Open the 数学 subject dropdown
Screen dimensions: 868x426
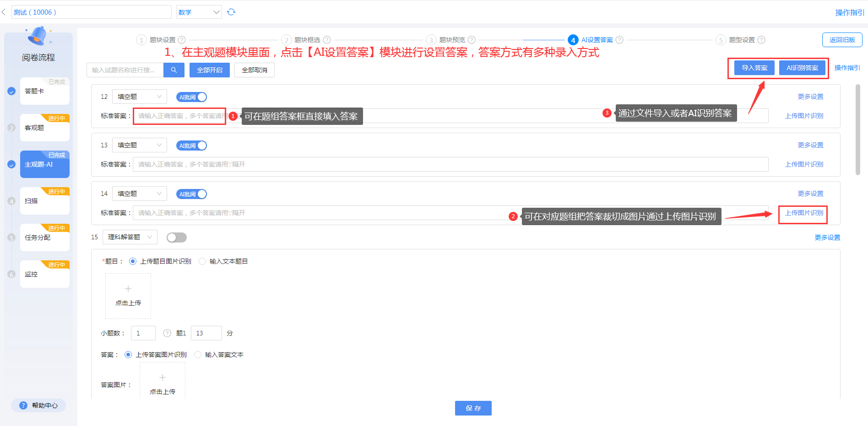coord(199,12)
